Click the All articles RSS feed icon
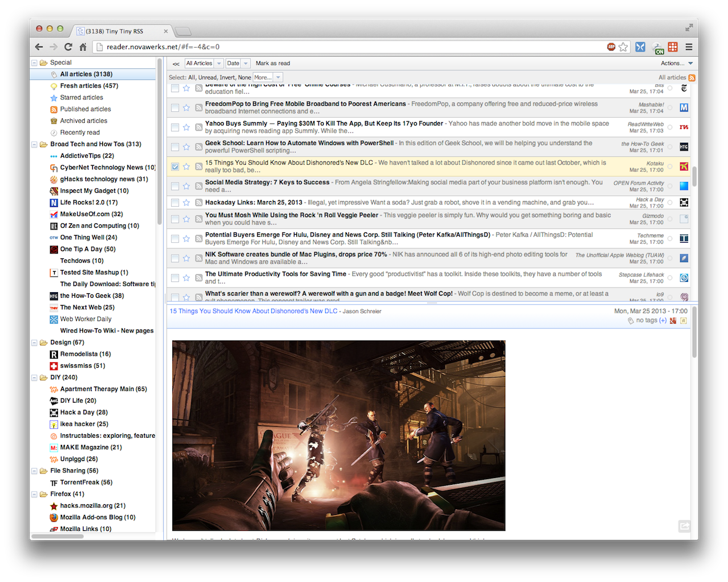This screenshot has width=728, height=582. pyautogui.click(x=692, y=77)
